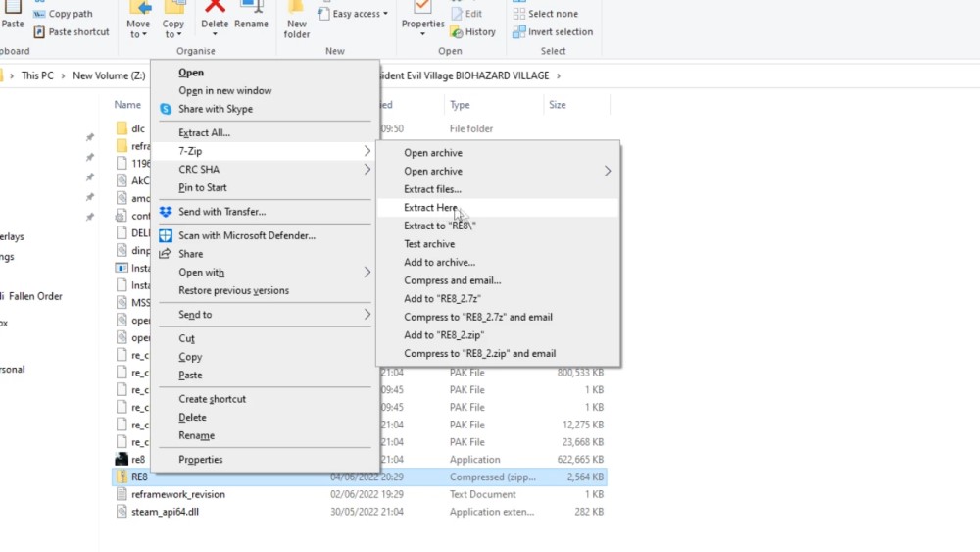This screenshot has width=980, height=552.
Task: Click the History icon in the ribbon
Action: [458, 31]
